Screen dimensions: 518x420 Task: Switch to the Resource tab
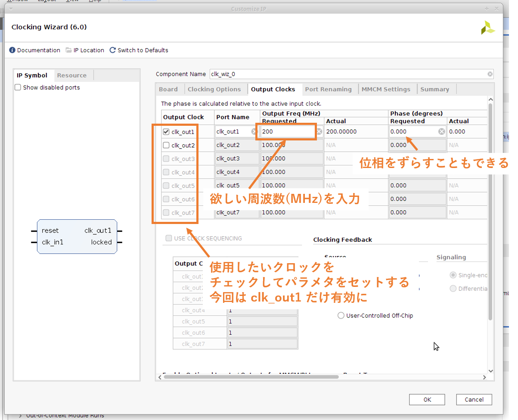coord(71,75)
